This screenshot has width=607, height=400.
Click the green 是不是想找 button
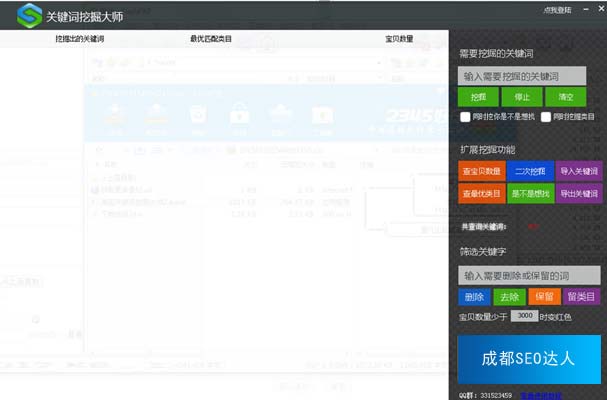click(530, 193)
